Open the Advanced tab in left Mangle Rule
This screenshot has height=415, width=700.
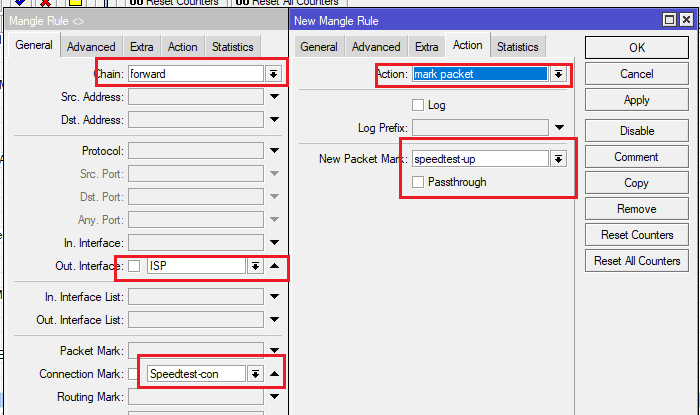tap(91, 47)
